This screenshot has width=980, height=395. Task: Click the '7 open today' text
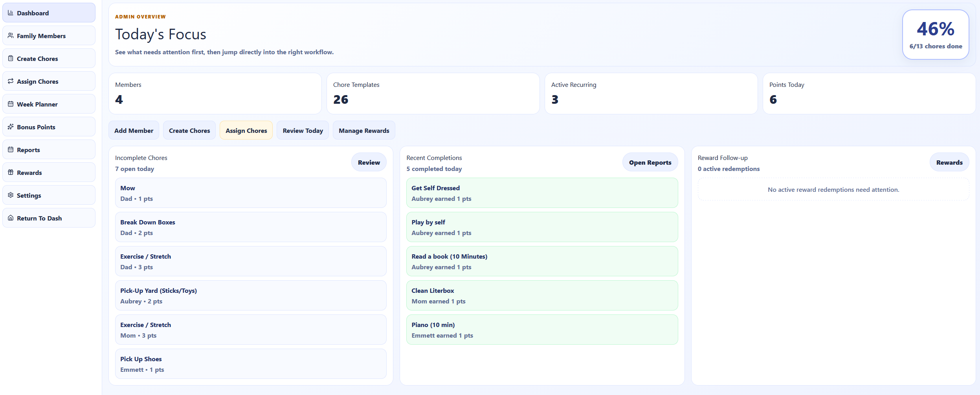coord(134,169)
